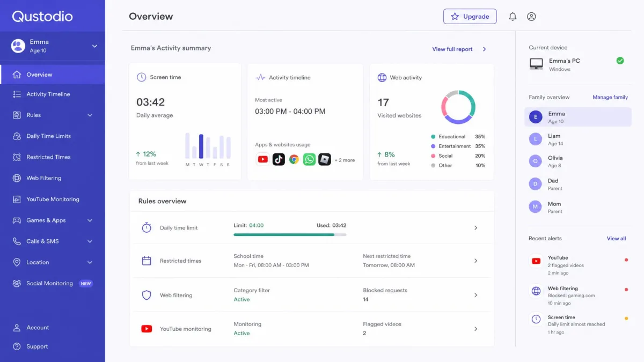This screenshot has height=362, width=644.
Task: Click the Wednesday bar in screen time chart
Action: (201, 146)
